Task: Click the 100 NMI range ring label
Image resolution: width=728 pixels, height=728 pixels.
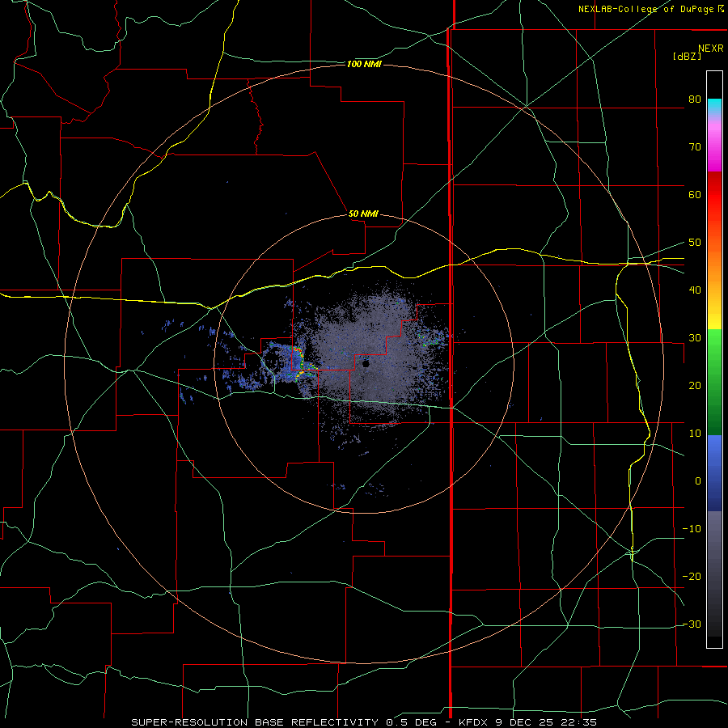Action: (364, 64)
